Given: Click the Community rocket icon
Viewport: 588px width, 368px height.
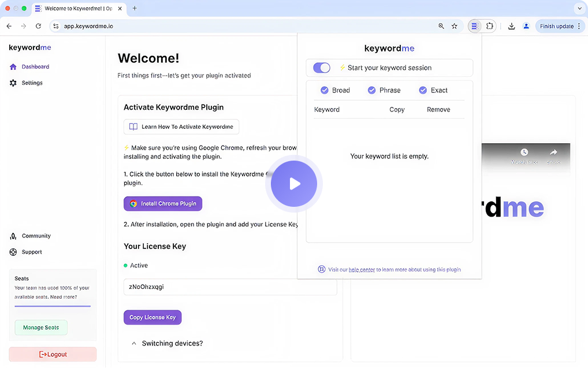Looking at the screenshot, I should point(13,236).
